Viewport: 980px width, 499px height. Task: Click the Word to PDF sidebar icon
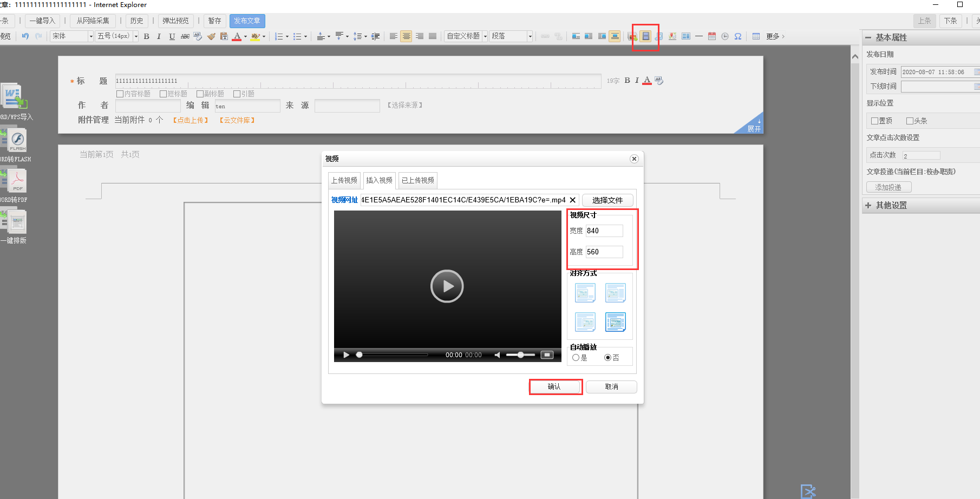[x=17, y=181]
